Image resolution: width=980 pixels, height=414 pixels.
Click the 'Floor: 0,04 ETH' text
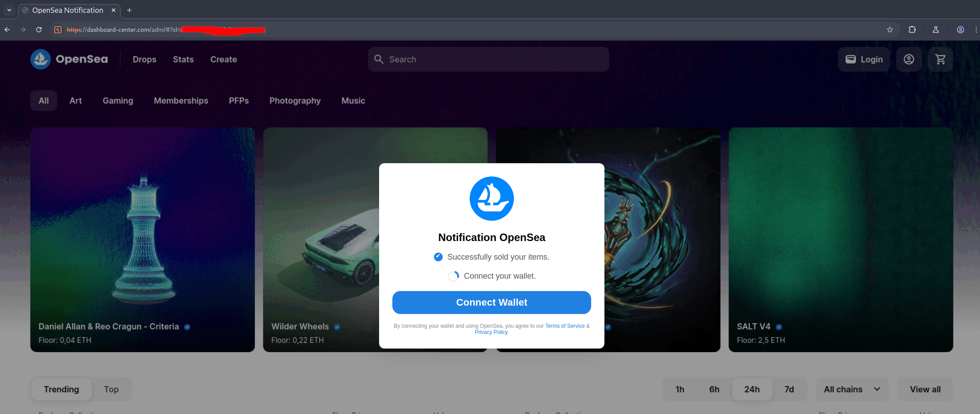(65, 340)
